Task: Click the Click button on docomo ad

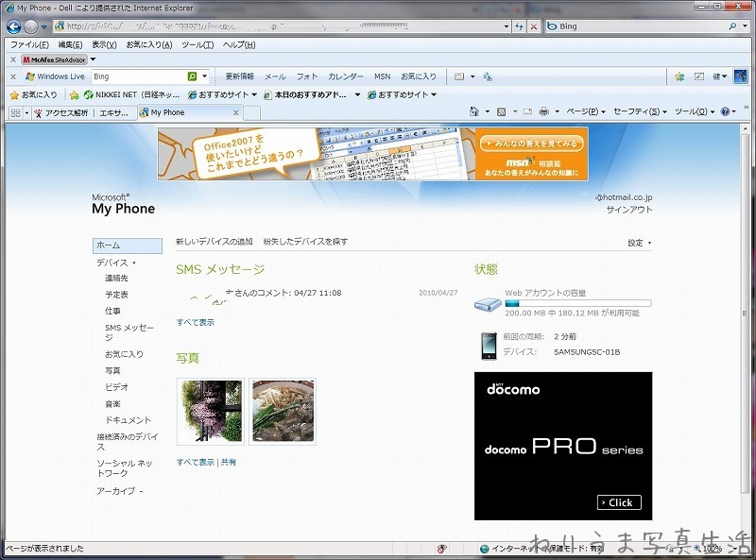Action: click(619, 502)
